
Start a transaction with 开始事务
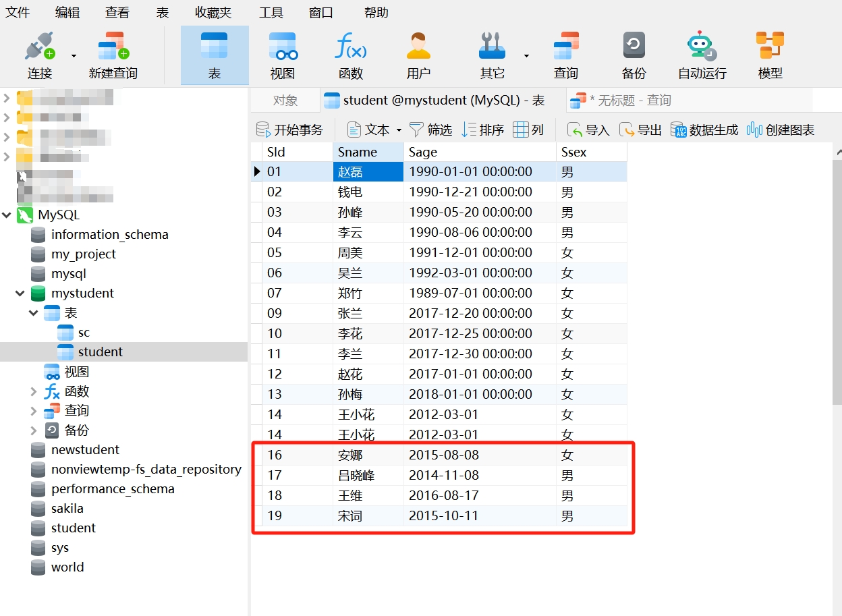(x=290, y=129)
